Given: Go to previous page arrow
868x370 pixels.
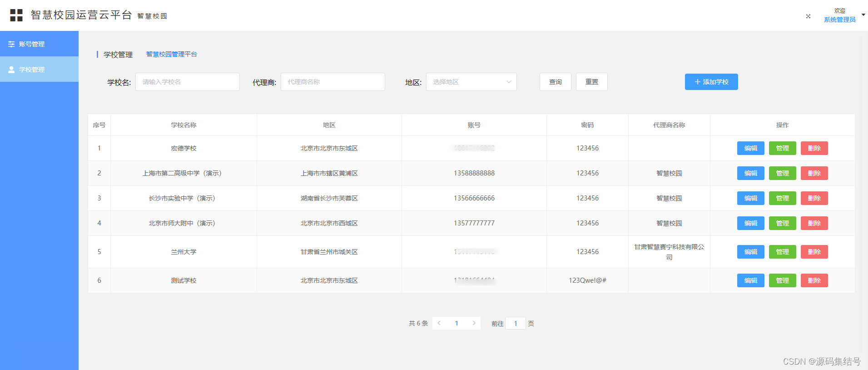Looking at the screenshot, I should (439, 323).
